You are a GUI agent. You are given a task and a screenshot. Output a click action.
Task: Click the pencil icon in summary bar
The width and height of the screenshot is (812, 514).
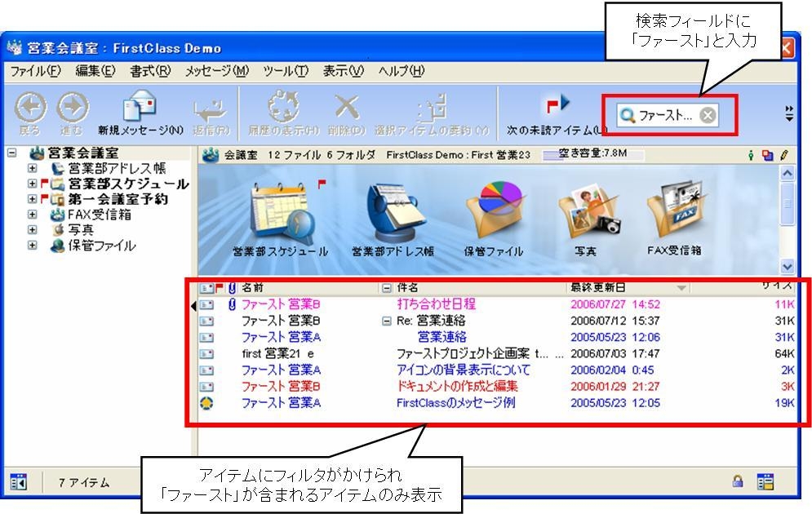784,154
